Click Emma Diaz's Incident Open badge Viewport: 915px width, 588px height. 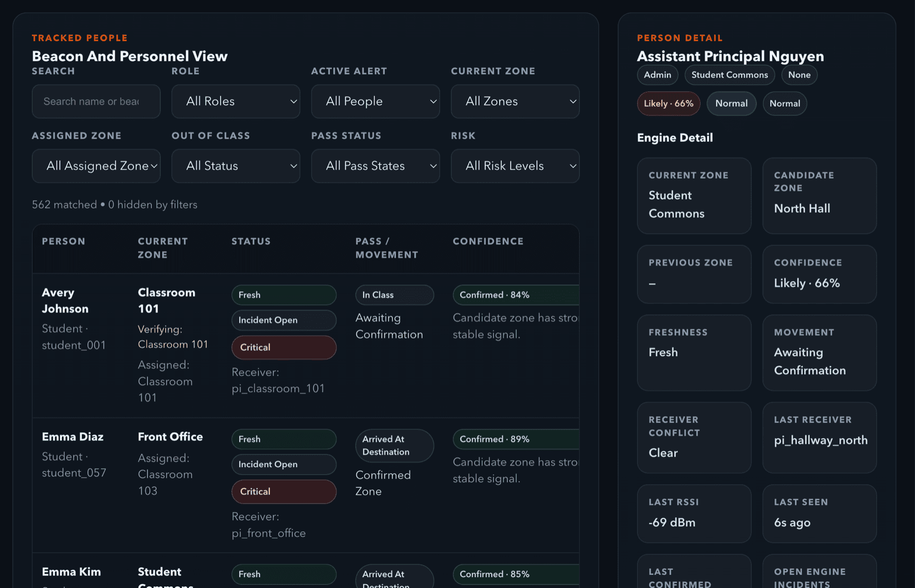pyautogui.click(x=284, y=465)
